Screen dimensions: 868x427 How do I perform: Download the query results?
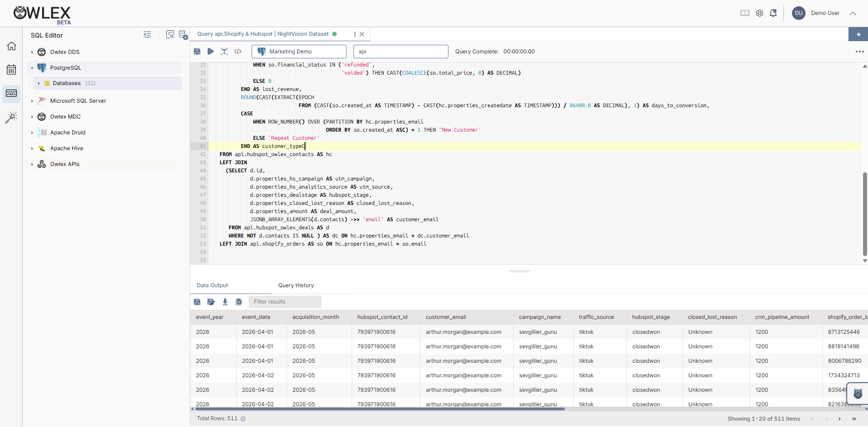pos(225,302)
